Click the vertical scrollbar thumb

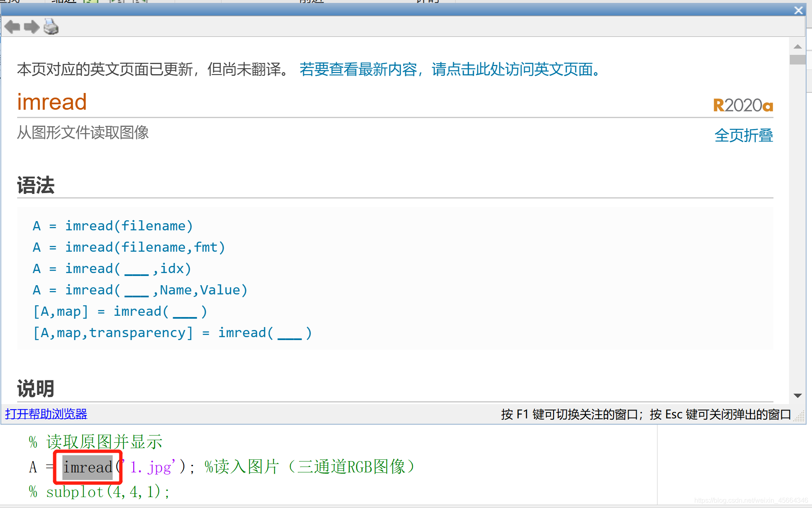[x=797, y=59]
